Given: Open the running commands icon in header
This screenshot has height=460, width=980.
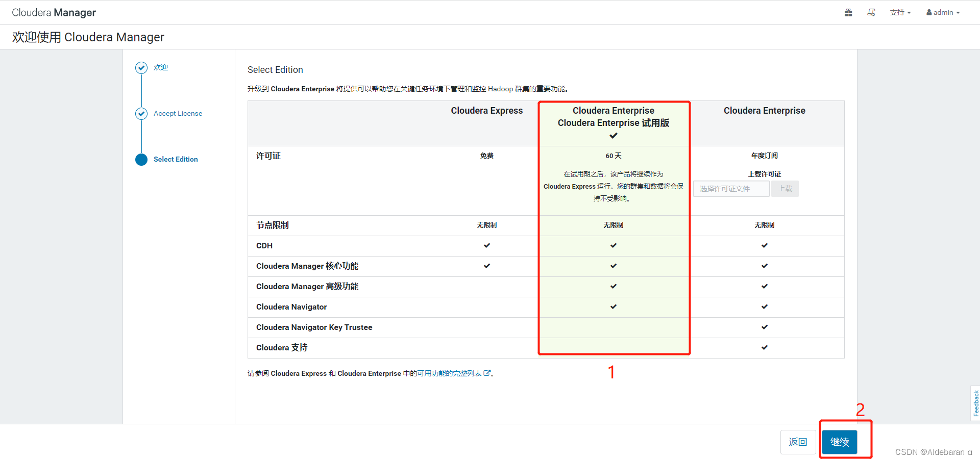Looking at the screenshot, I should pyautogui.click(x=871, y=12).
